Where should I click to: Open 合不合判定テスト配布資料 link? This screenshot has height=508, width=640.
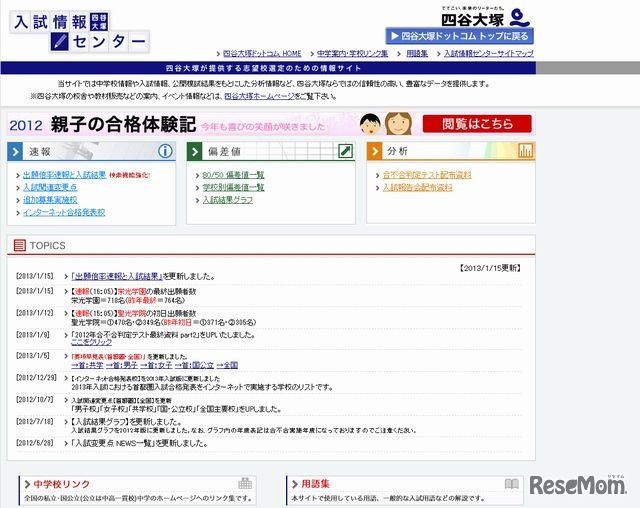427,175
